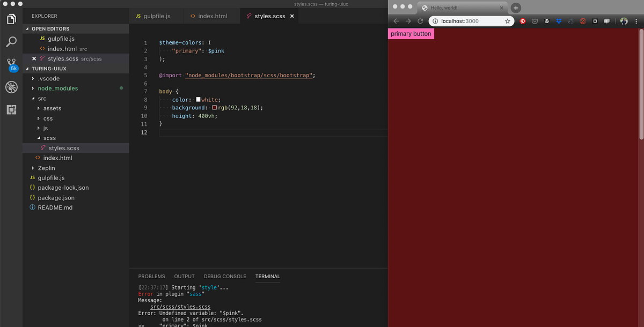Select the Explorer icon in the Activity Bar

(11, 18)
